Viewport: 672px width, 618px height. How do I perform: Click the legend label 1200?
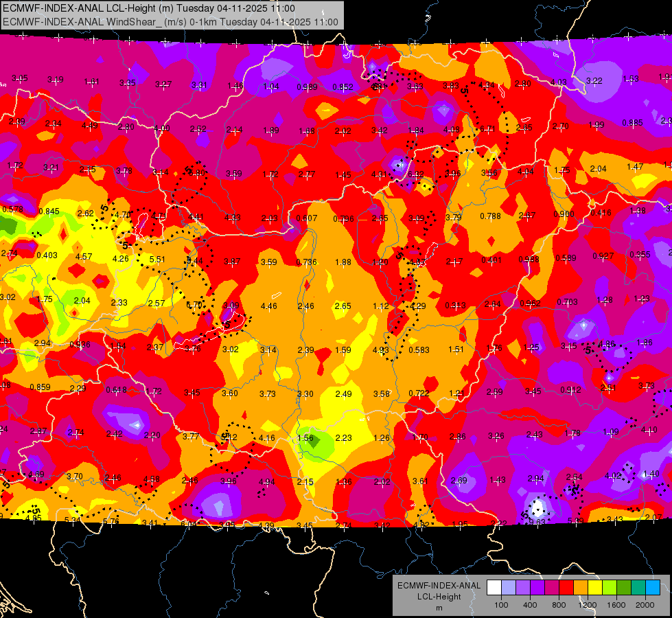pyautogui.click(x=588, y=605)
